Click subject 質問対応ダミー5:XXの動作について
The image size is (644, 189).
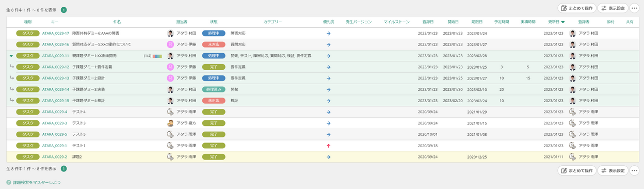click(102, 44)
